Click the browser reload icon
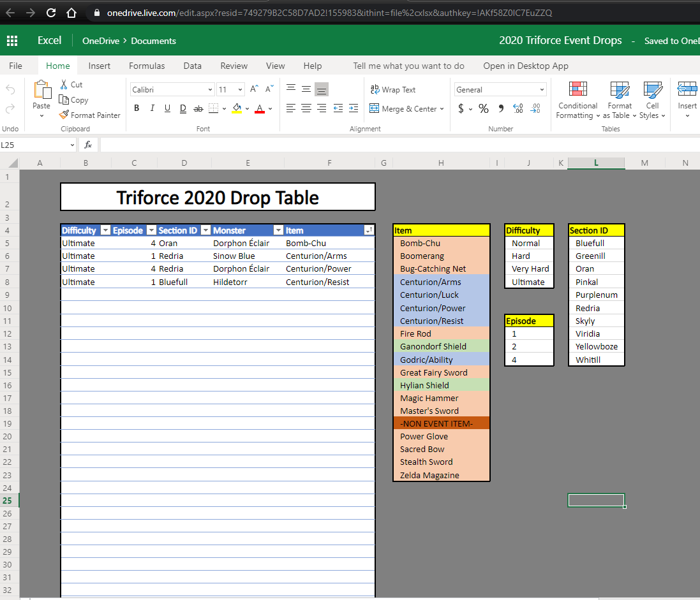The width and height of the screenshot is (700, 600). [x=51, y=13]
